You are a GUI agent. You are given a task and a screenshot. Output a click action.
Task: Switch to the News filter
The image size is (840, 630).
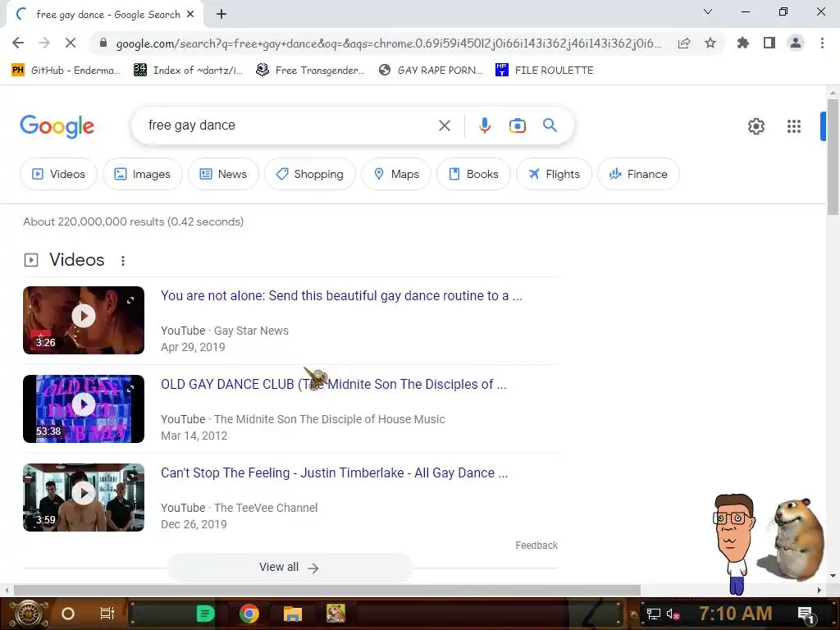(223, 174)
